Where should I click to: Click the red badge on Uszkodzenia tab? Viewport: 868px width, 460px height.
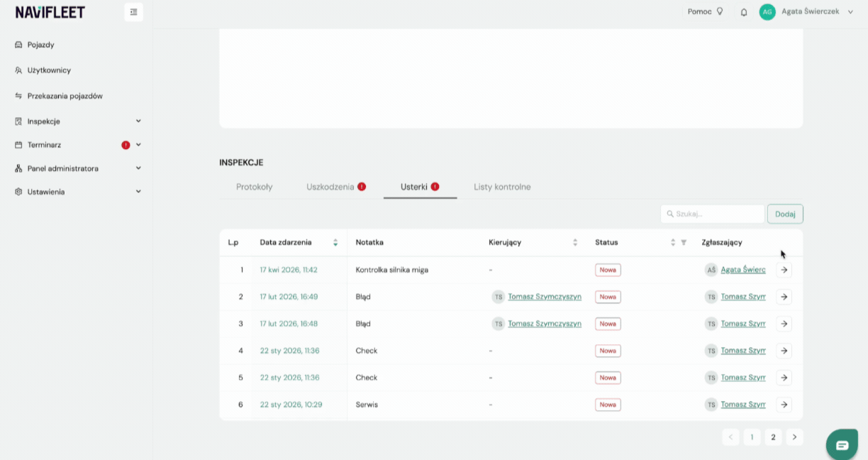[362, 187]
